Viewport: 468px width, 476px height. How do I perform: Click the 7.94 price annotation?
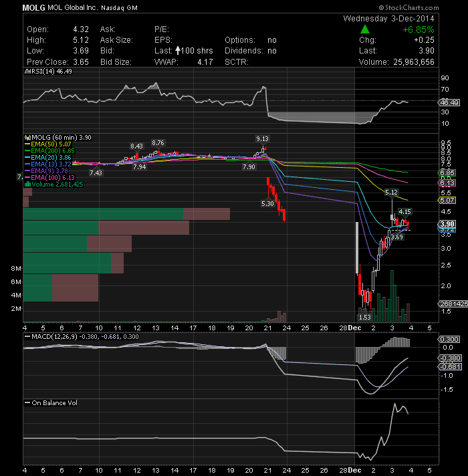[139, 166]
